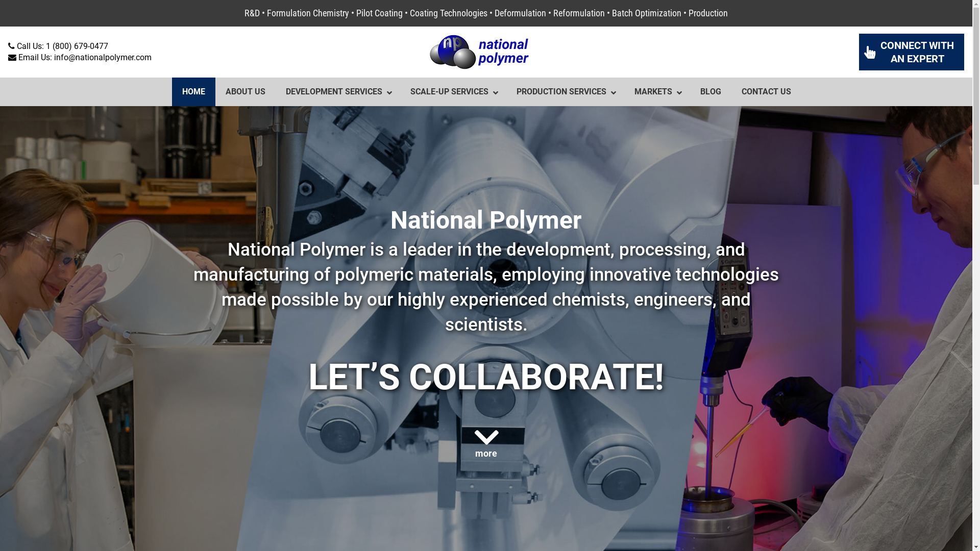980x551 pixels.
Task: Click 'Deformulation' in top banner
Action: [520, 13]
